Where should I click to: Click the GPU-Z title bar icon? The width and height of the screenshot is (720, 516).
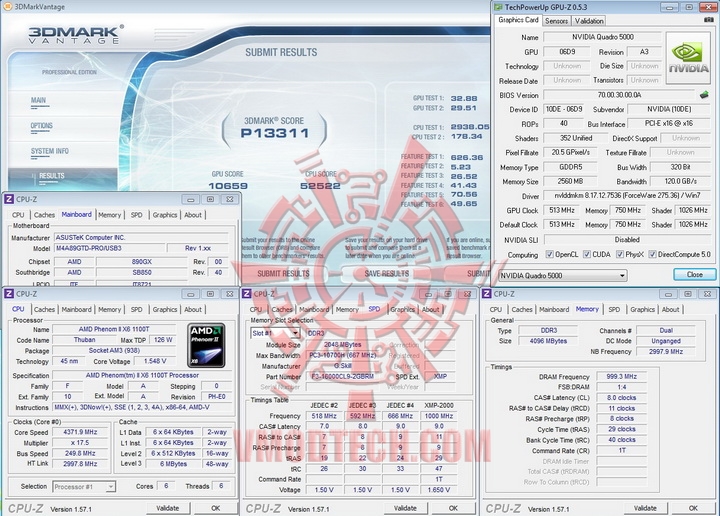click(x=498, y=7)
